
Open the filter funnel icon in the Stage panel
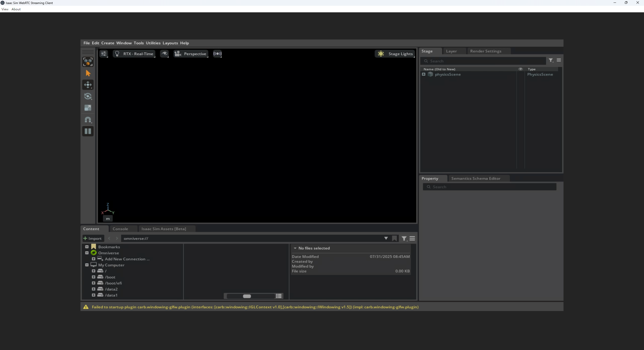pos(551,60)
